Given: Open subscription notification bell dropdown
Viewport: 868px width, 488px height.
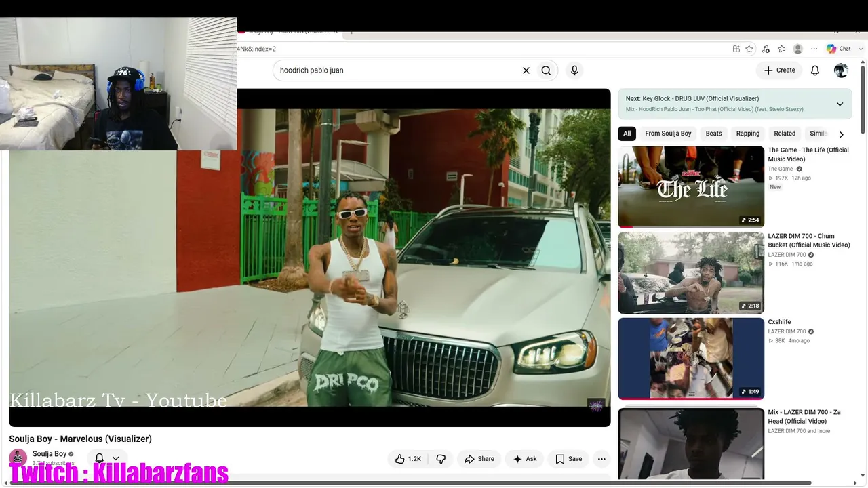Looking at the screenshot, I should click(x=107, y=458).
